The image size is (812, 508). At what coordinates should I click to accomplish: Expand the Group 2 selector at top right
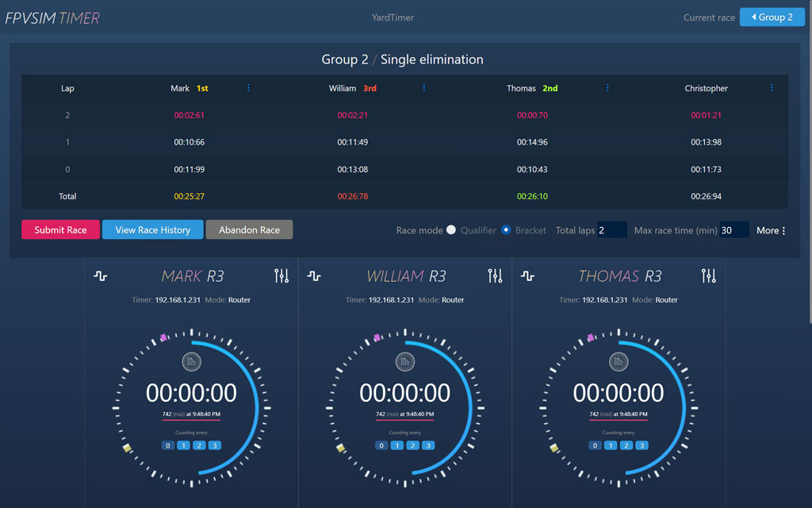[x=772, y=17]
